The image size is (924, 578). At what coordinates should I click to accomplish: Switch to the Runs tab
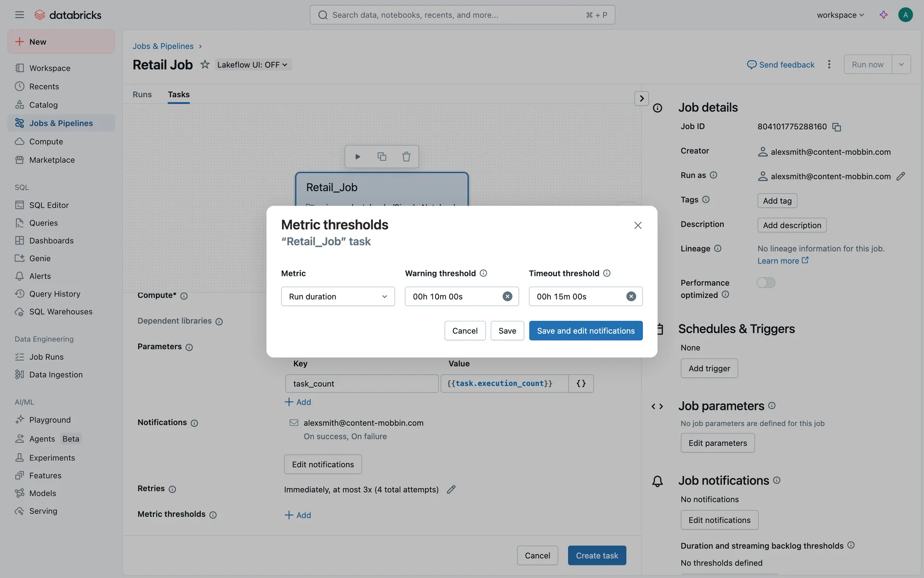pyautogui.click(x=142, y=94)
